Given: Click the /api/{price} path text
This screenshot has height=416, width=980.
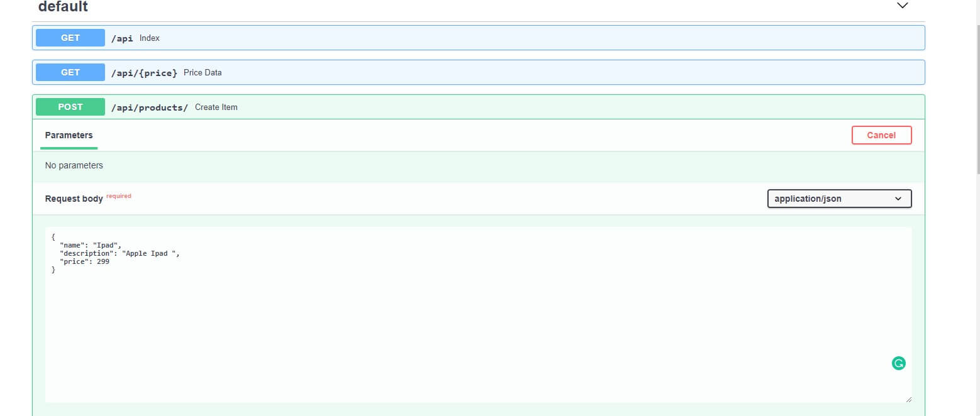Looking at the screenshot, I should [x=144, y=73].
